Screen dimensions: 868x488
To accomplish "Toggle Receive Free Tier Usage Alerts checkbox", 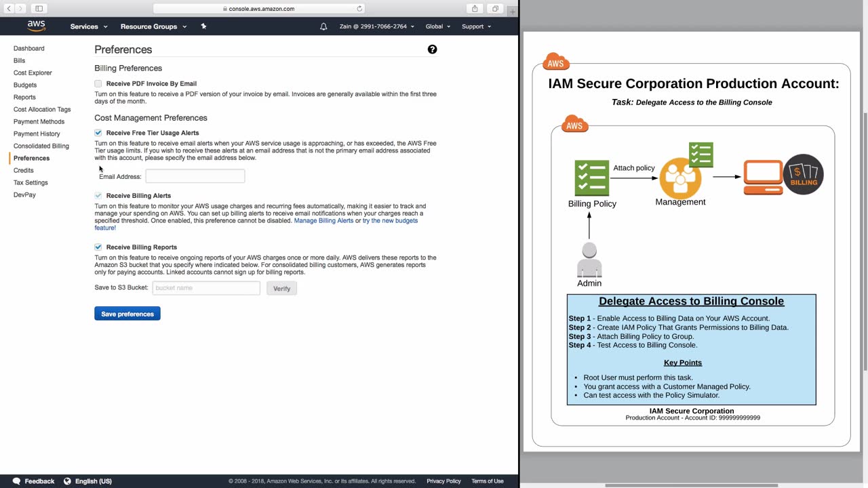I will tap(98, 133).
